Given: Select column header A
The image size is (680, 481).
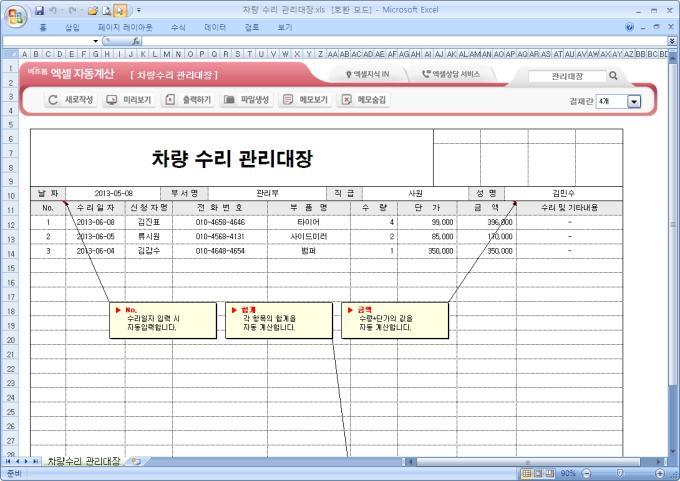Looking at the screenshot, I should [24, 54].
